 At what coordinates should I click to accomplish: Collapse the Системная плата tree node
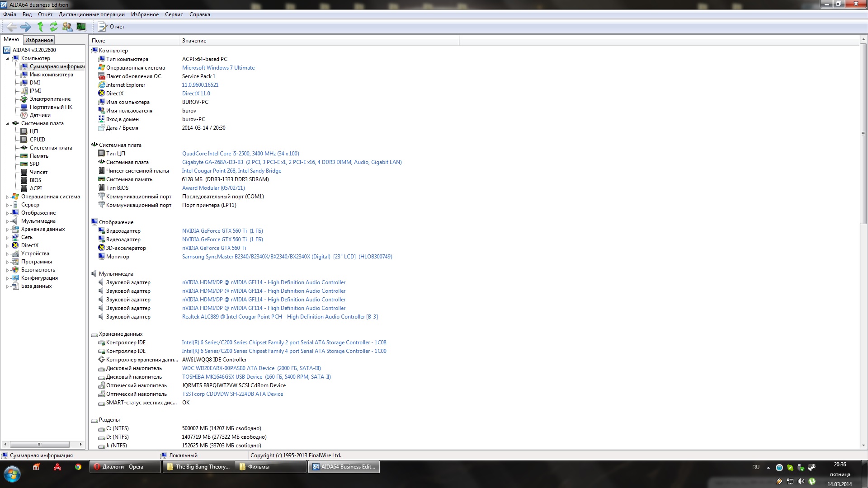pyautogui.click(x=7, y=124)
